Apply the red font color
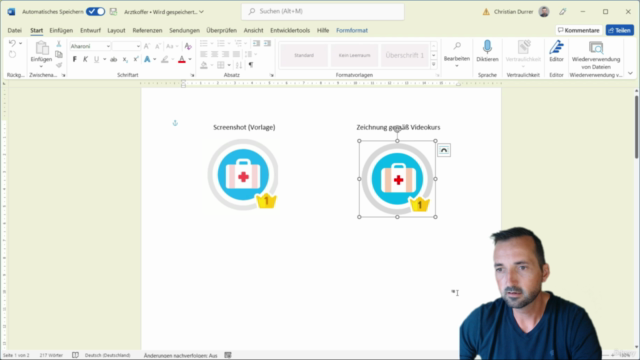 [x=182, y=60]
